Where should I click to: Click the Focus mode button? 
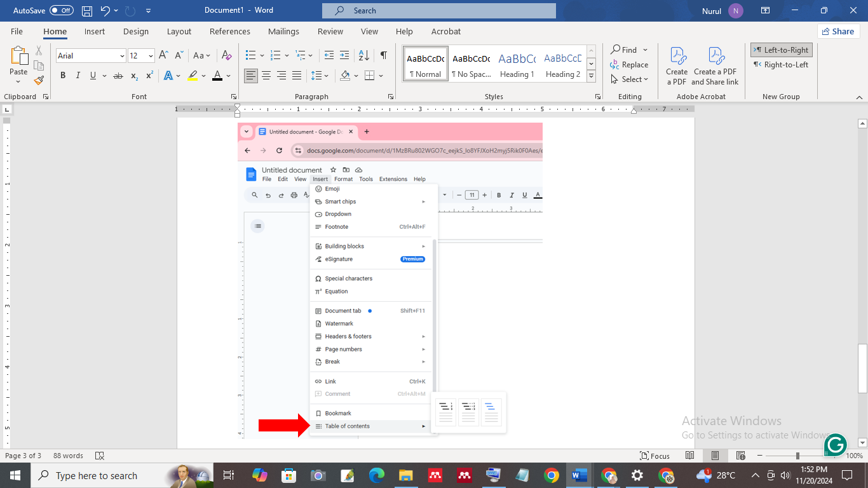point(656,456)
